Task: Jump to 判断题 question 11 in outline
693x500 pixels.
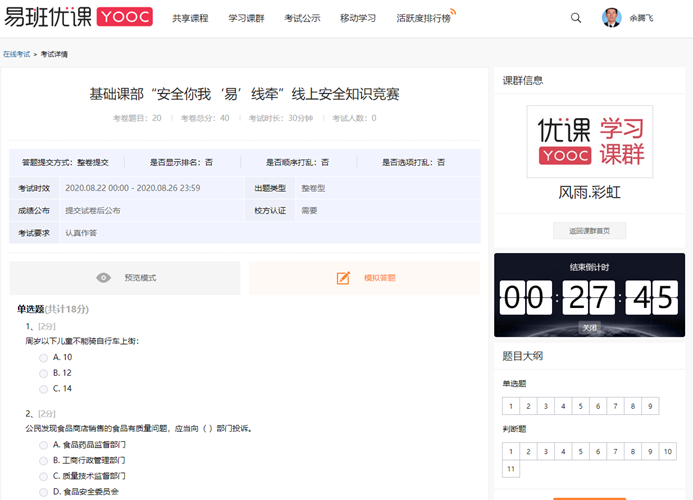Action: pyautogui.click(x=511, y=469)
